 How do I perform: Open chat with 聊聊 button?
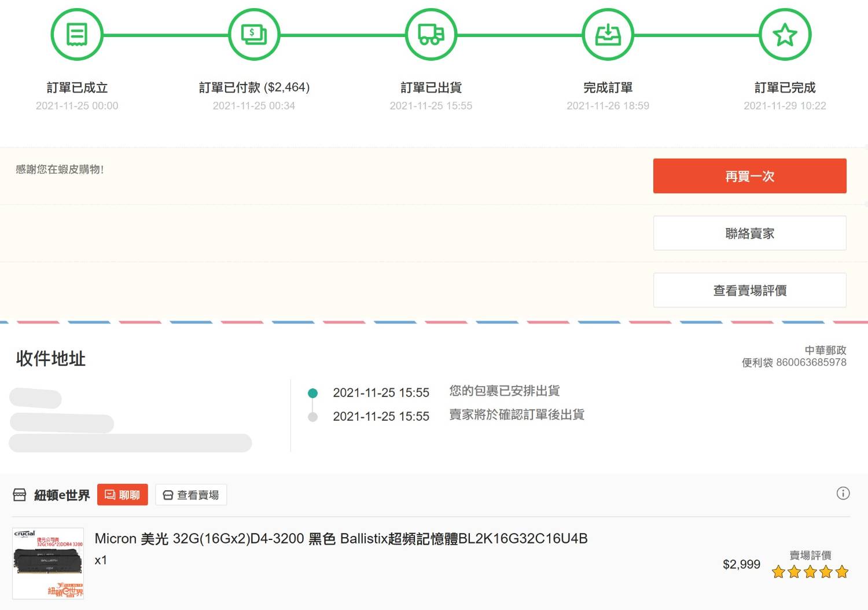tap(123, 495)
